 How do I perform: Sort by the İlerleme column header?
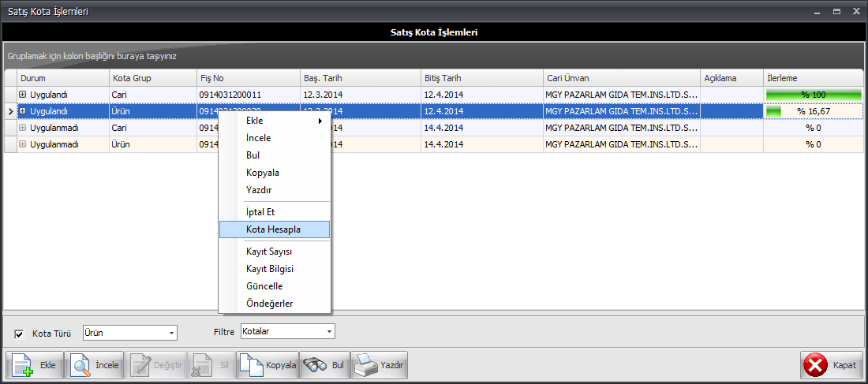click(x=814, y=78)
